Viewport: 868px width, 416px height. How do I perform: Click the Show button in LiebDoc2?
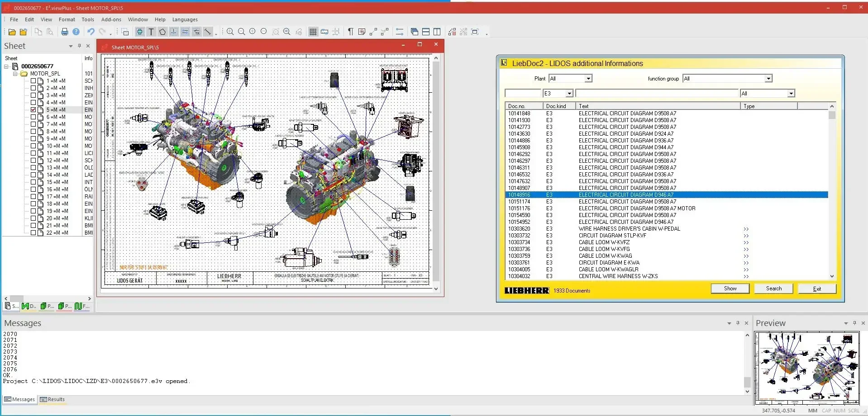(730, 288)
